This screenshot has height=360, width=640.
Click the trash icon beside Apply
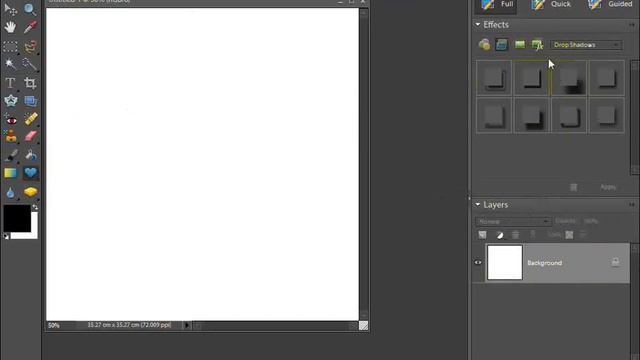tap(573, 187)
